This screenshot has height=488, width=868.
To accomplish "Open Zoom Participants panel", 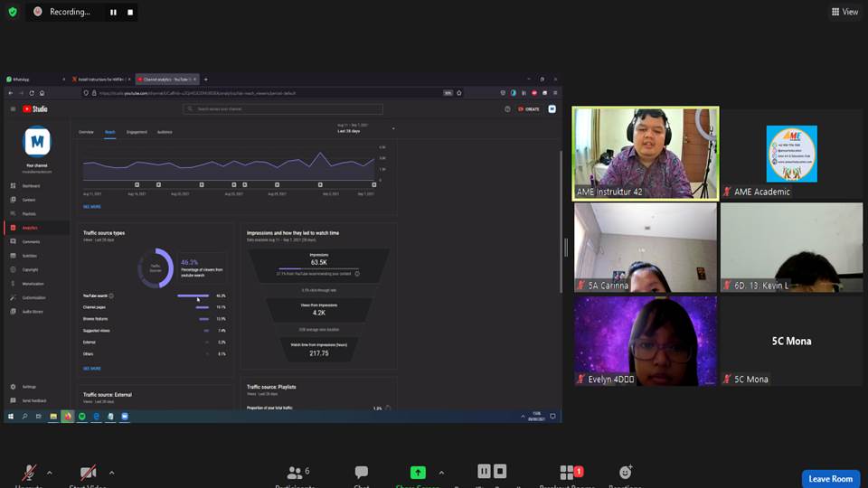I will pos(296,476).
